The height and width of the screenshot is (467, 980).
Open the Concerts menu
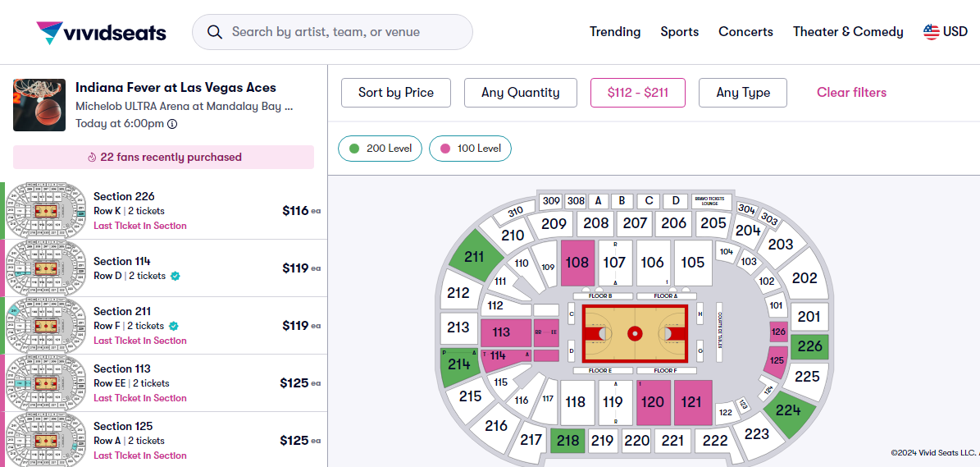pyautogui.click(x=745, y=32)
